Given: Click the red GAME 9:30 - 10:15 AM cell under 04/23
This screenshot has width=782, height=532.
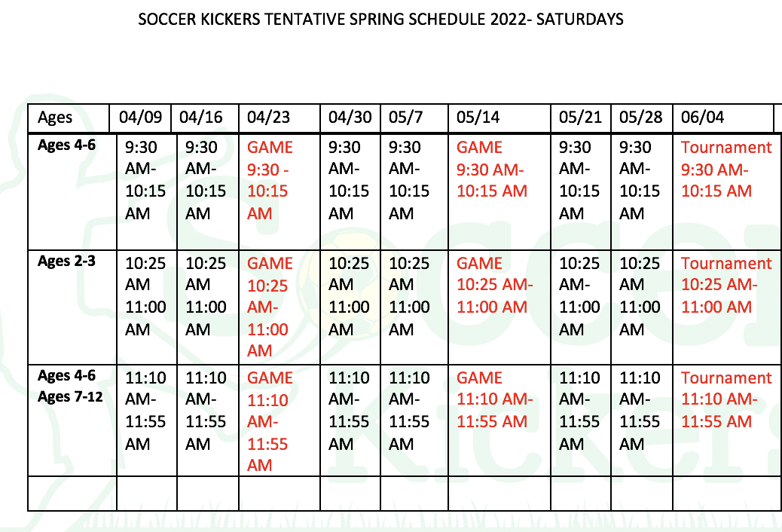Looking at the screenshot, I should tap(270, 181).
